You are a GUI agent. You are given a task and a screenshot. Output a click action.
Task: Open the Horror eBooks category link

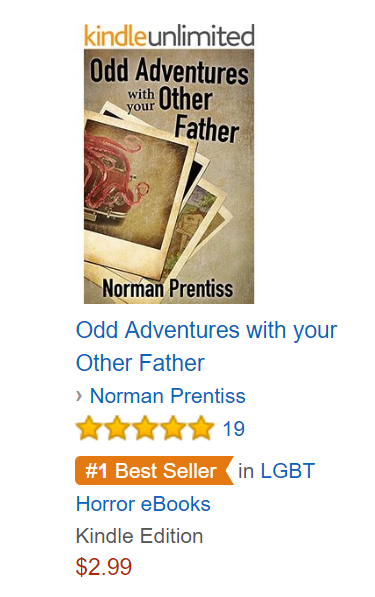(x=143, y=504)
